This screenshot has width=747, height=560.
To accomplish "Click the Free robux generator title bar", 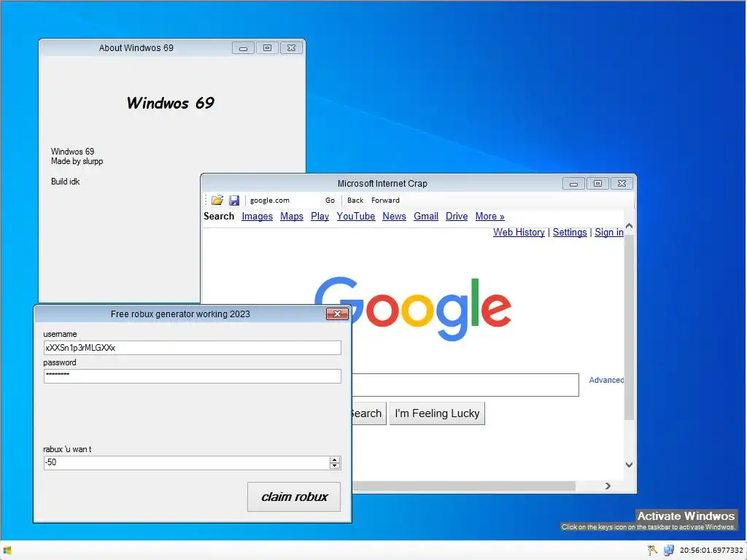I will pyautogui.click(x=180, y=314).
